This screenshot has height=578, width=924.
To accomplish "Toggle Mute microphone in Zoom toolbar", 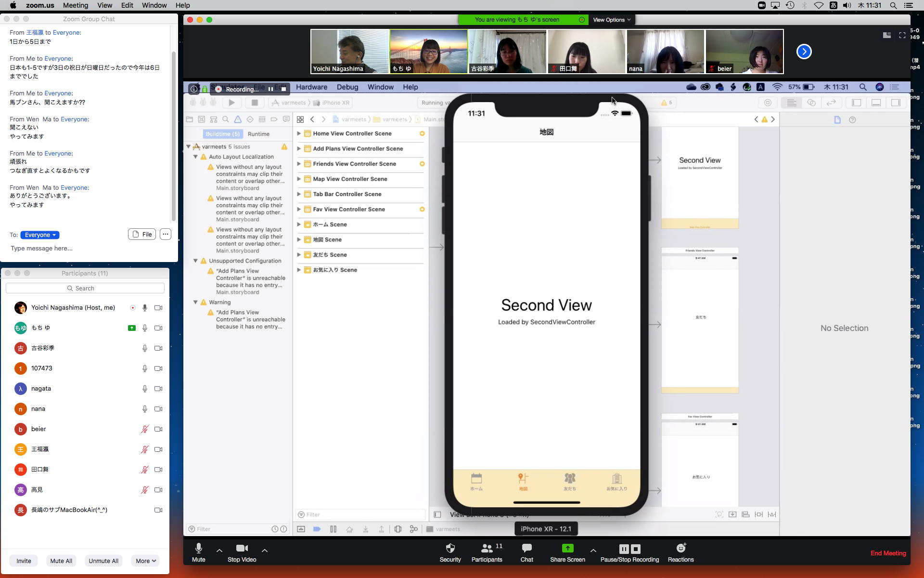I will tap(198, 549).
